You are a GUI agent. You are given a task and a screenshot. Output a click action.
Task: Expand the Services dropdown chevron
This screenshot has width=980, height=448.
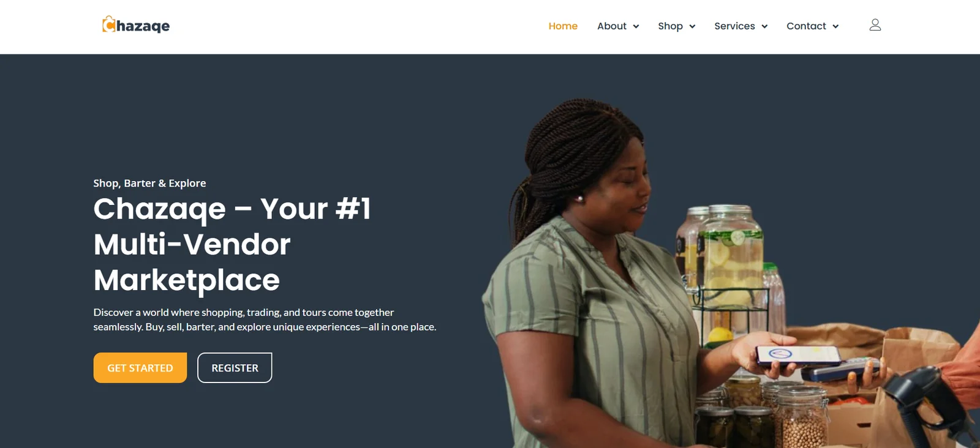(764, 26)
